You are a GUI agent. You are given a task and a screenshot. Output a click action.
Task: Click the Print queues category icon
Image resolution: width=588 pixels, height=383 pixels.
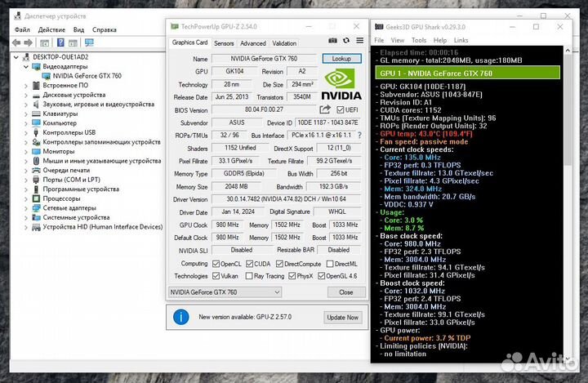[x=37, y=171]
